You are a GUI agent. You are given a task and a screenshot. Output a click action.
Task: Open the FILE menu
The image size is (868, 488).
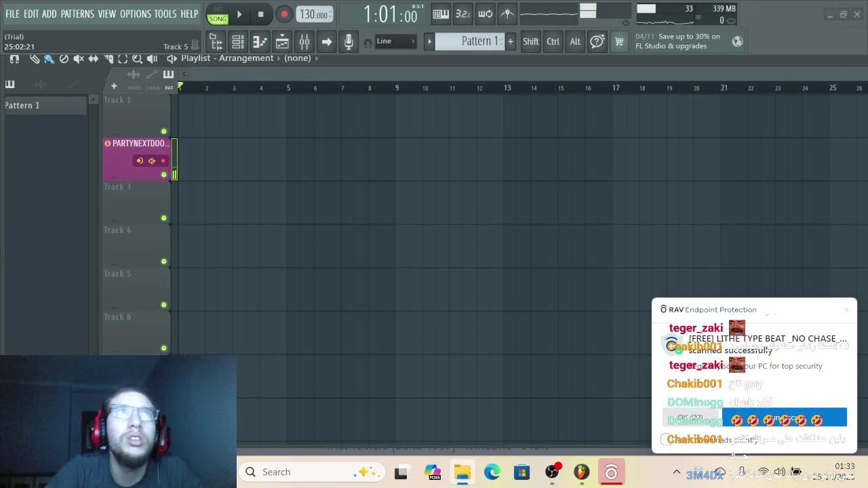point(12,14)
